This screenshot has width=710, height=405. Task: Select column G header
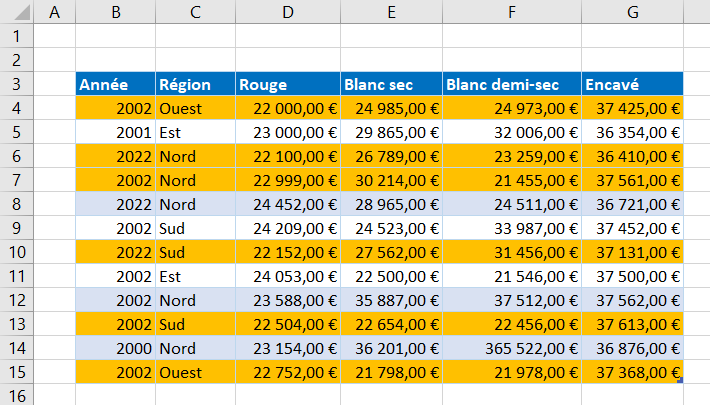pyautogui.click(x=633, y=11)
